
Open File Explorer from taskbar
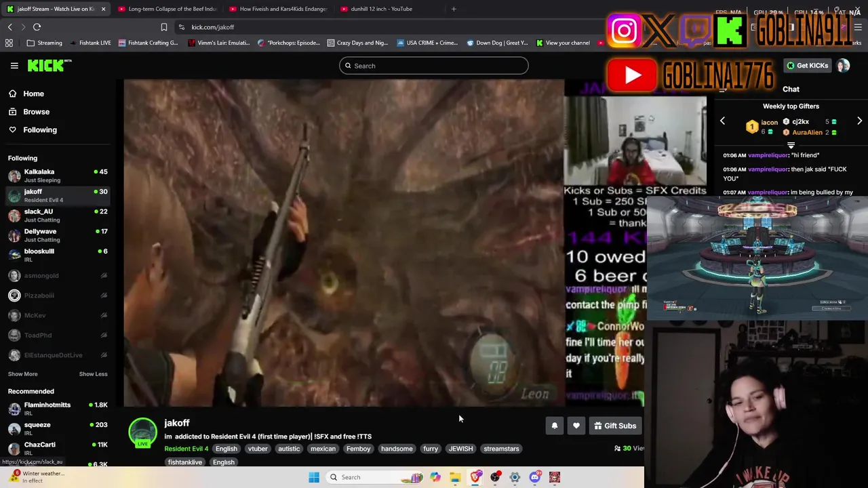pyautogui.click(x=455, y=477)
